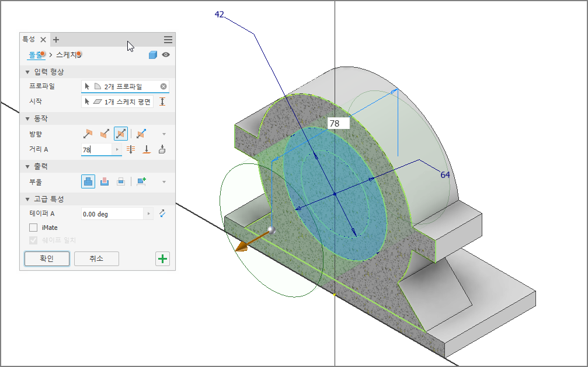
Task: Select default direction extrude icon
Action: click(88, 134)
